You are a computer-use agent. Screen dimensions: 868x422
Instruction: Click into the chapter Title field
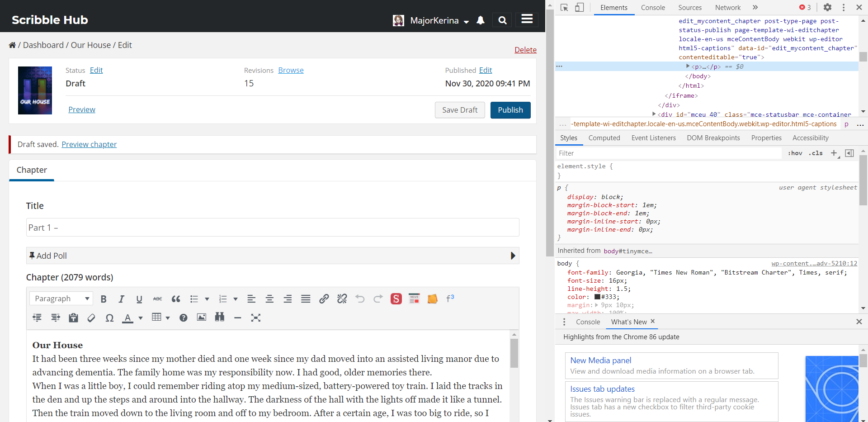point(272,228)
